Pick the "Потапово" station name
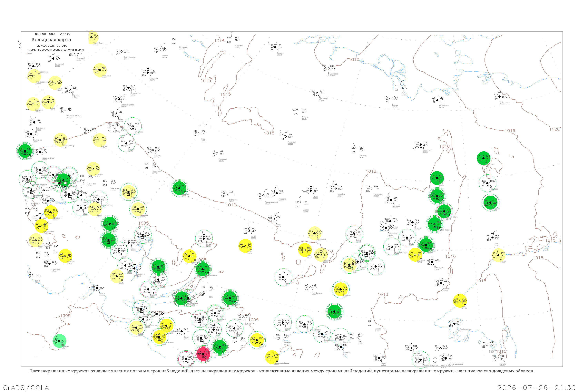This screenshot has height=392, width=588. coord(183,47)
